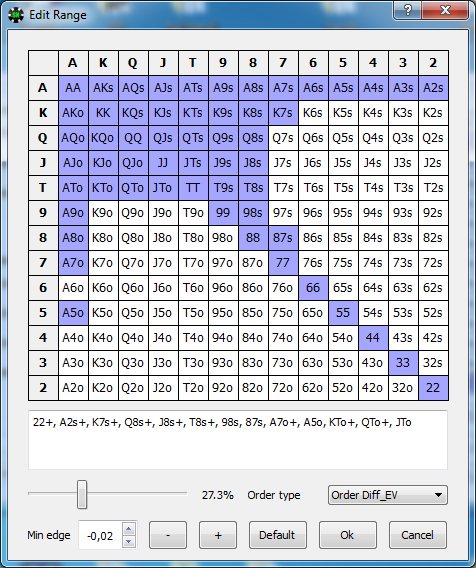The width and height of the screenshot is (476, 568).
Task: Click the range text field
Action: click(x=238, y=440)
